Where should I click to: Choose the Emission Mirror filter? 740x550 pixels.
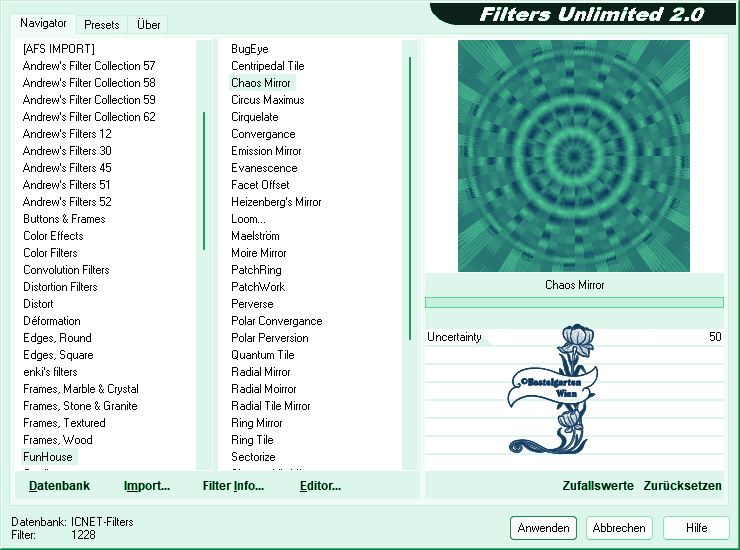click(266, 151)
